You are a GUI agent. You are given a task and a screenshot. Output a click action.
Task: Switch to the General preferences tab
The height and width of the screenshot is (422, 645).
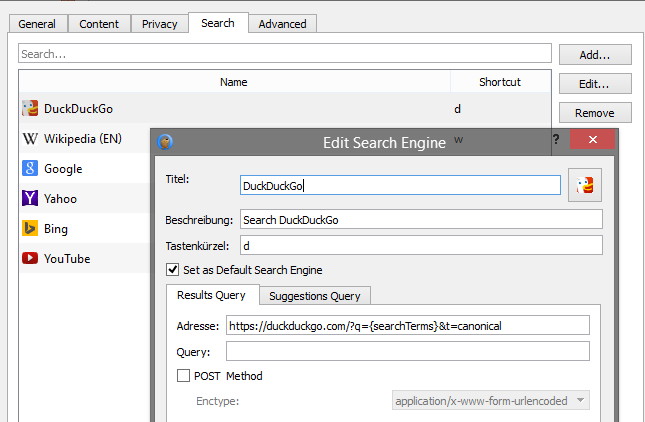coord(37,24)
